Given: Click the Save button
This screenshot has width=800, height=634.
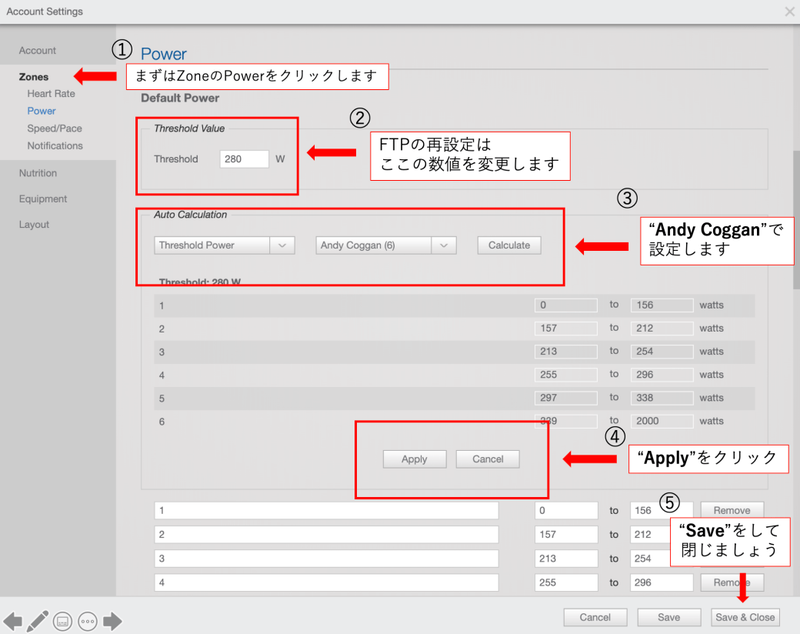Looking at the screenshot, I should [x=668, y=618].
